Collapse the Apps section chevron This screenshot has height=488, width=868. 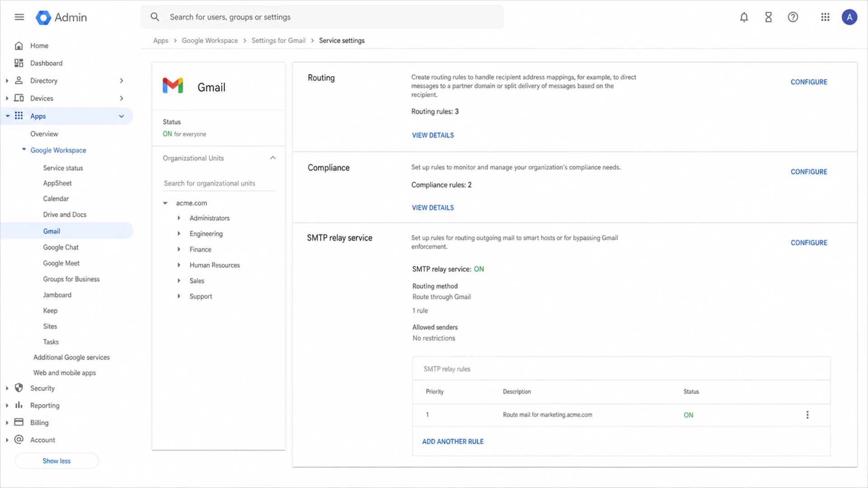[121, 116]
